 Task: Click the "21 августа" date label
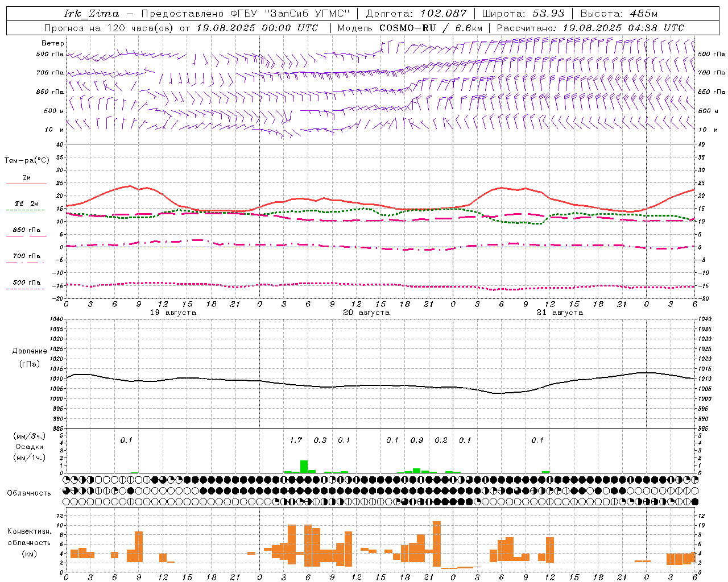(560, 313)
